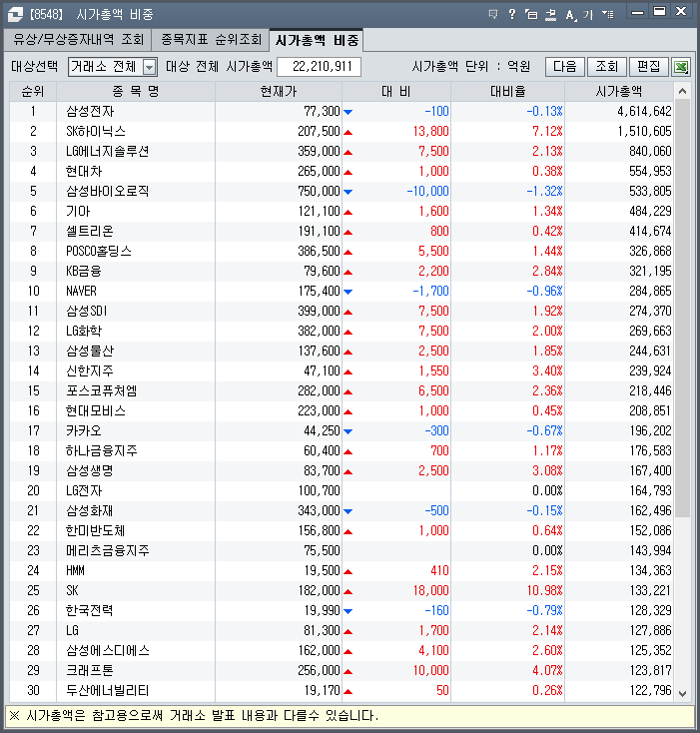Select the POSCO홀딩스 stock name
The width and height of the screenshot is (700, 733).
99,251
